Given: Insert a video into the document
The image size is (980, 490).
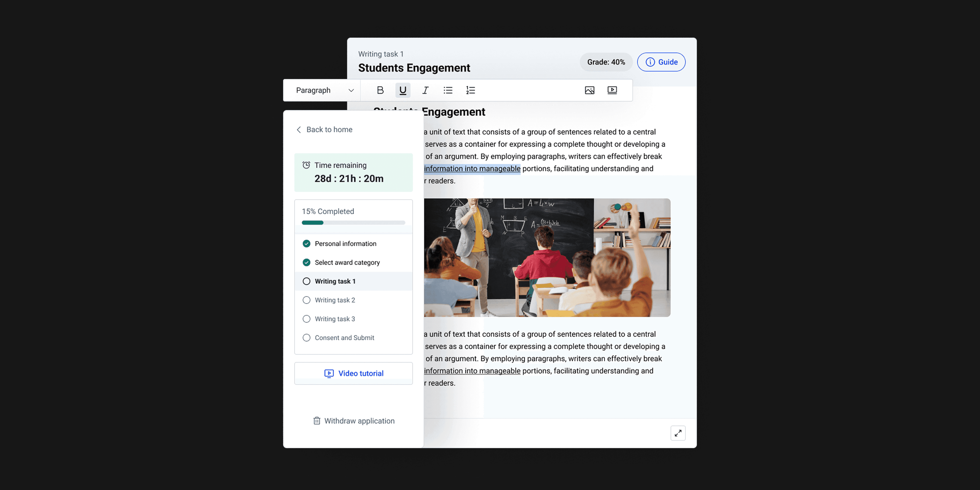Looking at the screenshot, I should point(612,90).
